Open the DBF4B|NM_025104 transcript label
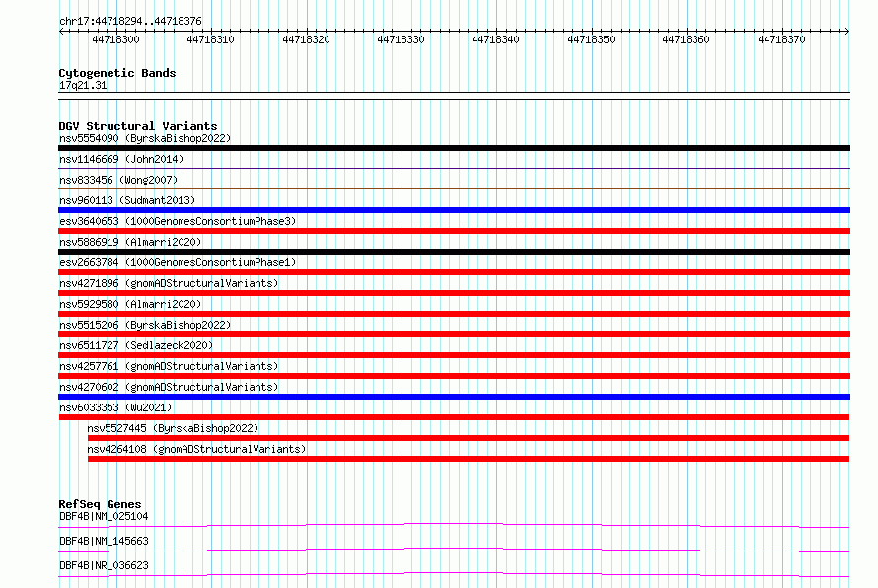This screenshot has width=878, height=588. [x=104, y=516]
